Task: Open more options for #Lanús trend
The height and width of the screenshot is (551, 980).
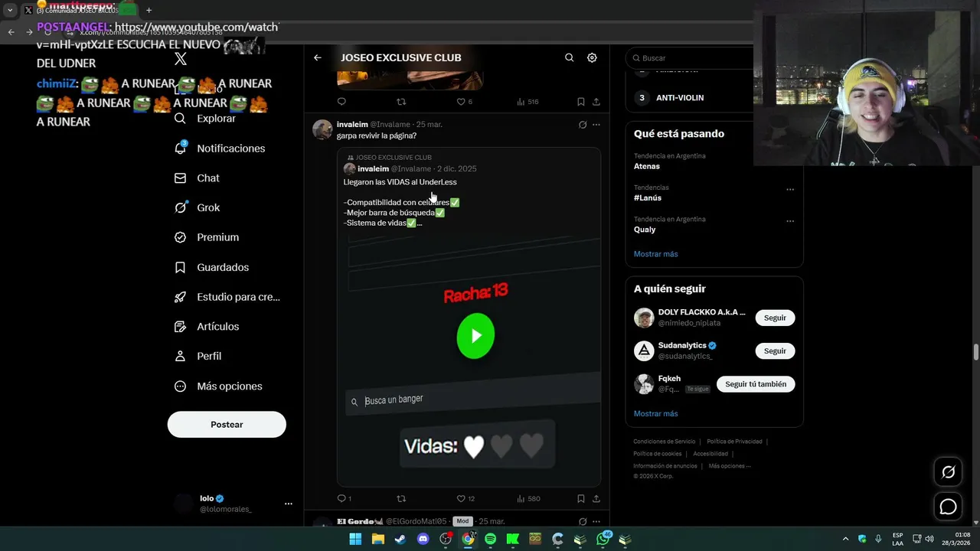Action: (790, 190)
